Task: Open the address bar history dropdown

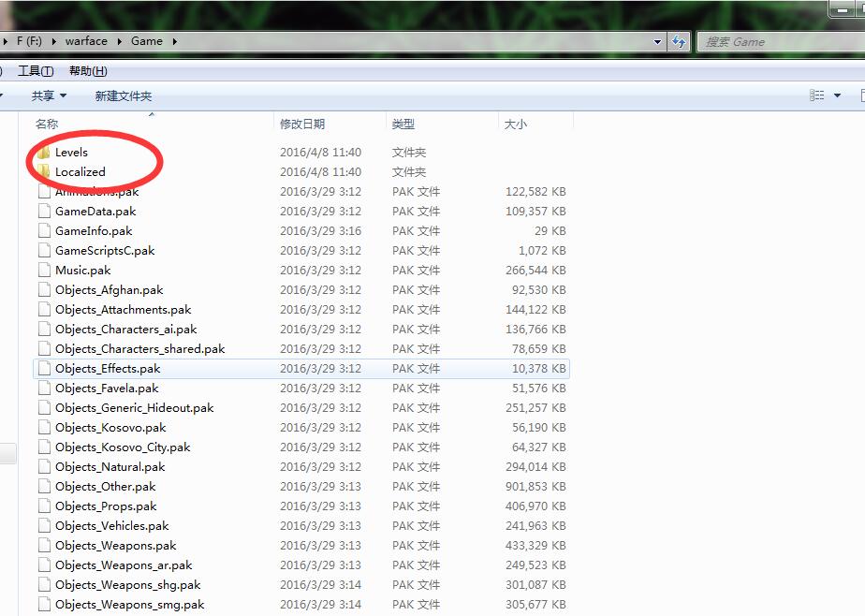Action: [x=657, y=42]
